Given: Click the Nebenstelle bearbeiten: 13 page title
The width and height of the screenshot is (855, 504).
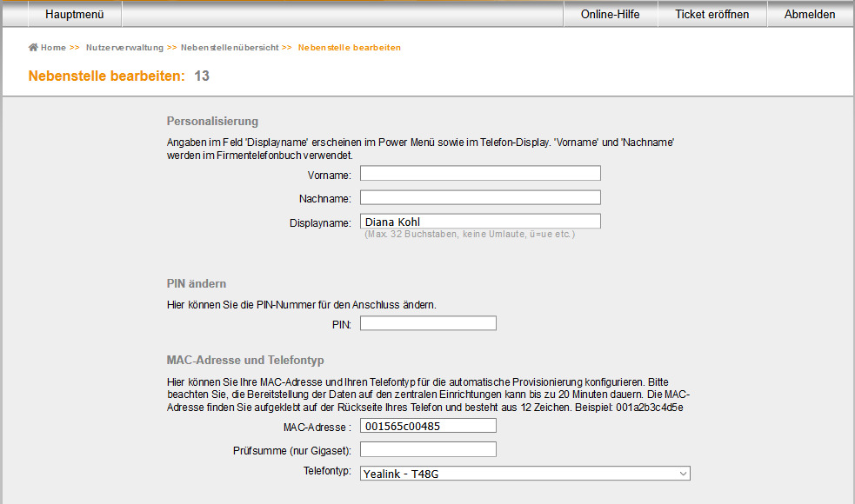Looking at the screenshot, I should (119, 76).
